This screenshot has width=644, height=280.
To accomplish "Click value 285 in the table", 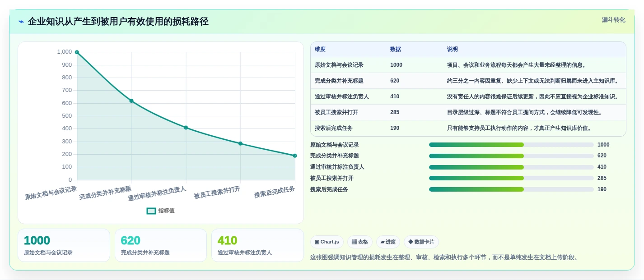I will [x=395, y=112].
